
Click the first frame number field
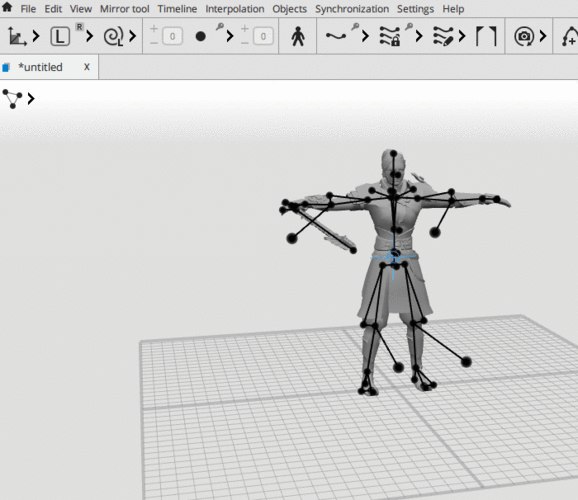(x=172, y=36)
